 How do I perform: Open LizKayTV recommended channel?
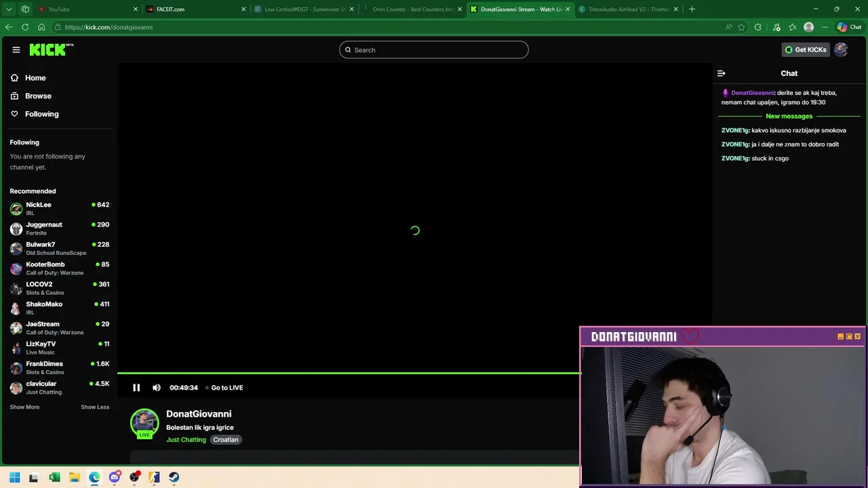[x=60, y=348]
